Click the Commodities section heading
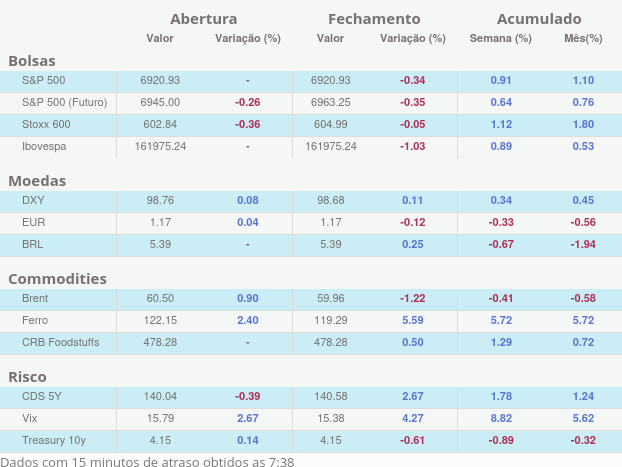 coord(57,279)
